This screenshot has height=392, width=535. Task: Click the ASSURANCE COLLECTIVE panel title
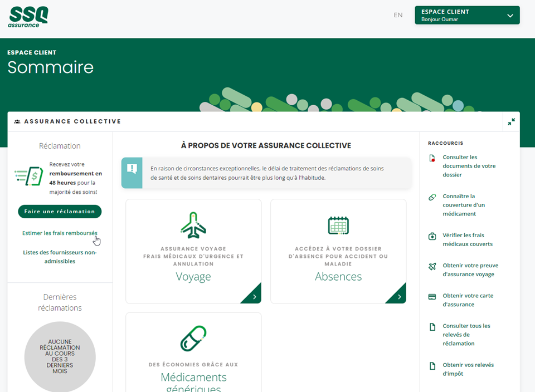(x=72, y=121)
